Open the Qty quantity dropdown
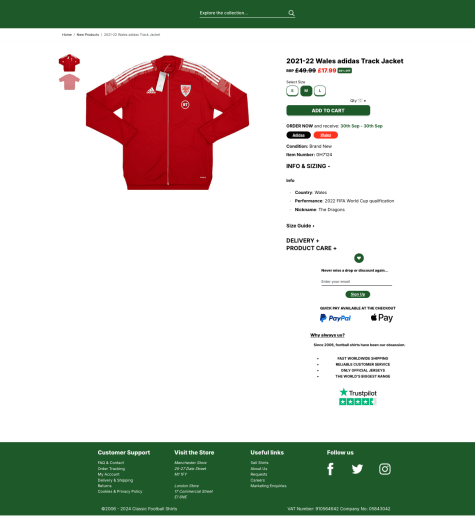This screenshot has height=525, width=475. [x=358, y=100]
